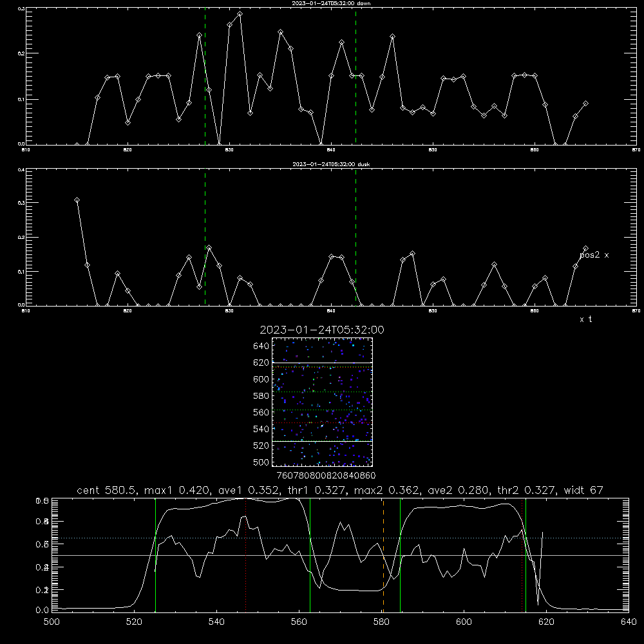Select the 'thr2 0.327' value
Viewport: 644px width, 644px height.
526,490
